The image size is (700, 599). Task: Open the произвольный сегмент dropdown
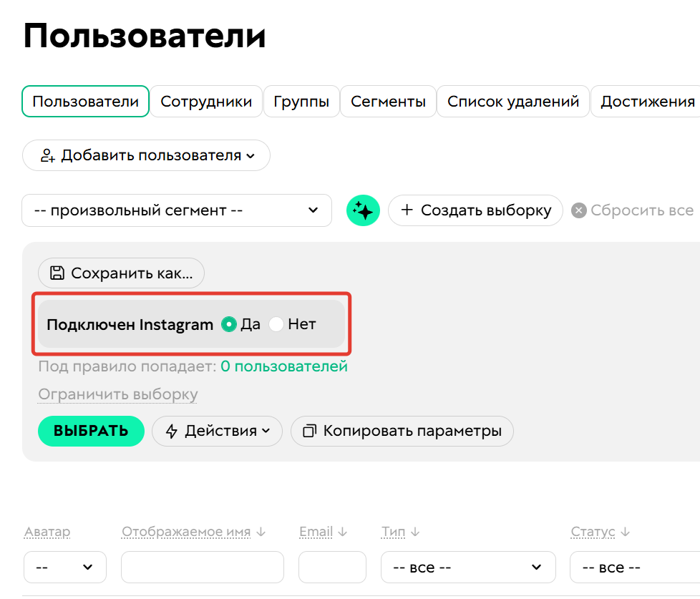click(x=177, y=210)
